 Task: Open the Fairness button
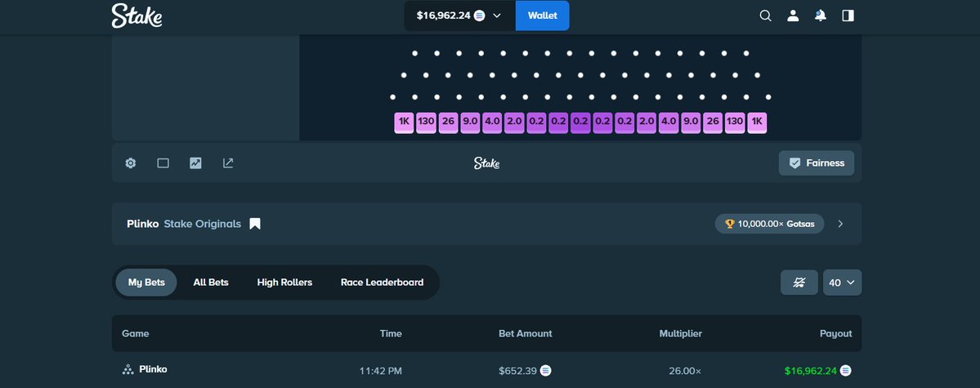817,163
